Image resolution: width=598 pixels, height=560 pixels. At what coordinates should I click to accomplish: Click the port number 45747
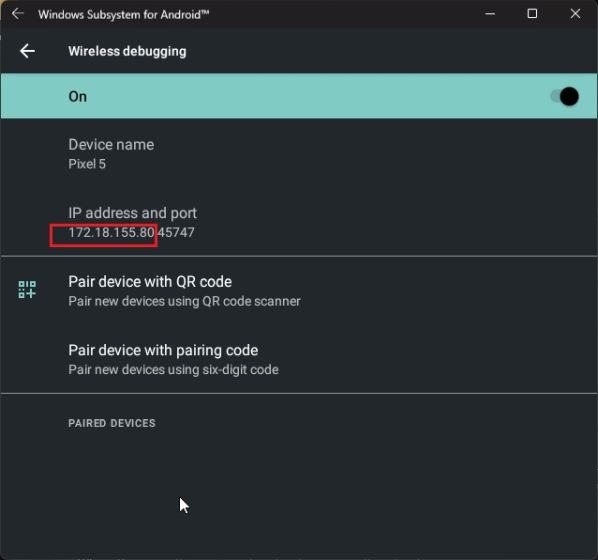(x=176, y=232)
